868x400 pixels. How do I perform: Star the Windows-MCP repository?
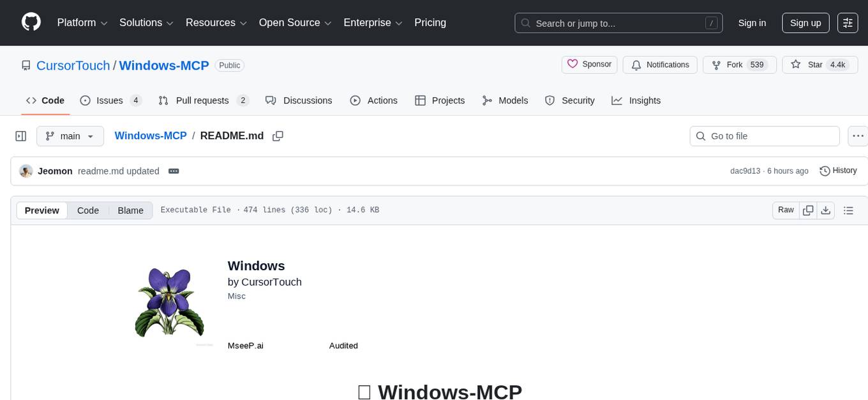819,65
